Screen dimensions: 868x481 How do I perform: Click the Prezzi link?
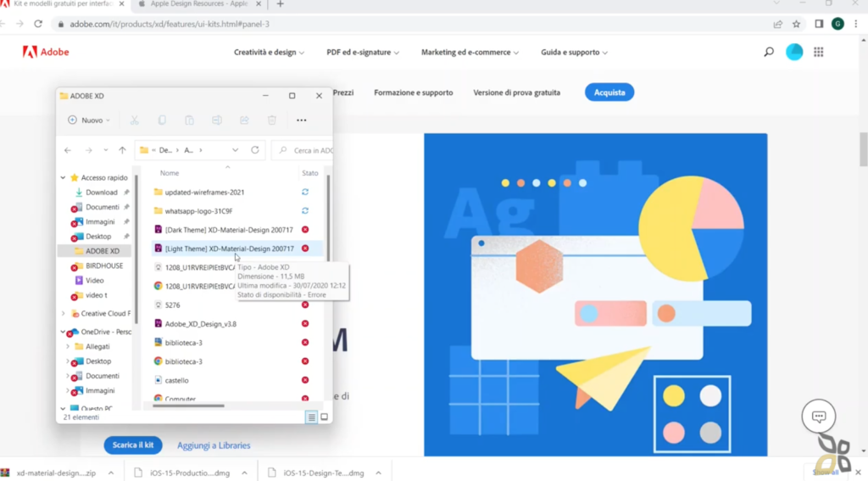pos(343,92)
